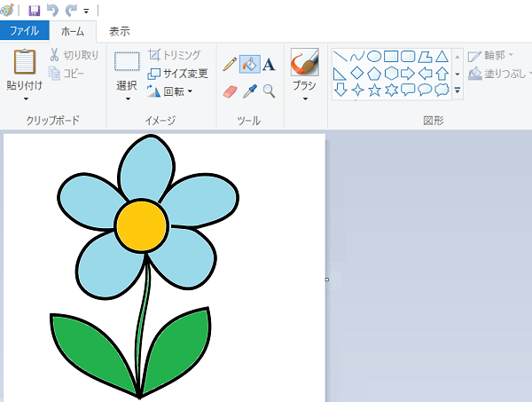Choose the Left arrow shape
The width and height of the screenshot is (532, 402).
(x=425, y=74)
